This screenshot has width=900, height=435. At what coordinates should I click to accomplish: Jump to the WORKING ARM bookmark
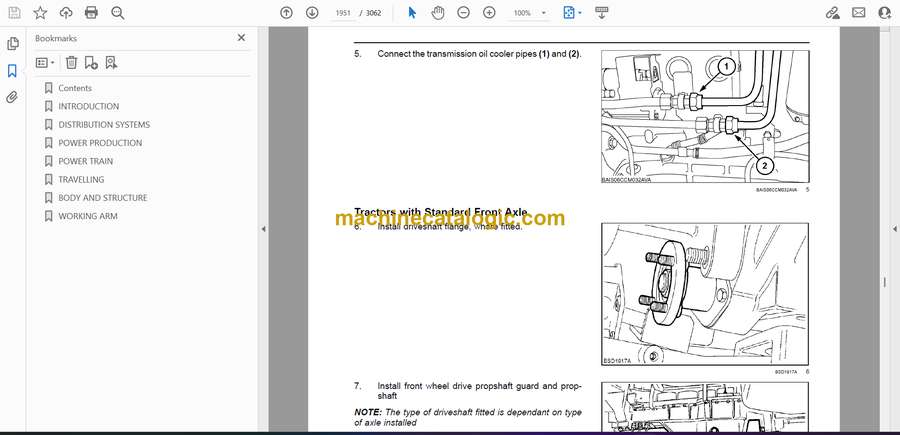(x=88, y=216)
